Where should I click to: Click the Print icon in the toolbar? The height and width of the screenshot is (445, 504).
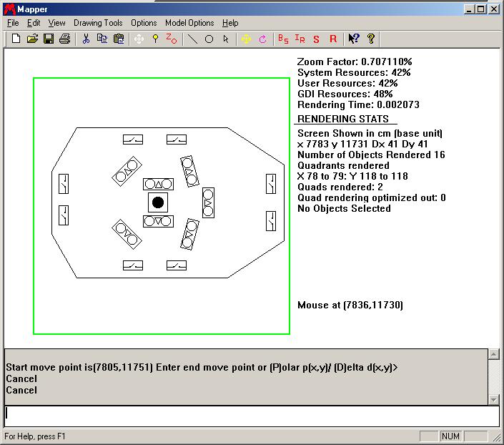(65, 39)
